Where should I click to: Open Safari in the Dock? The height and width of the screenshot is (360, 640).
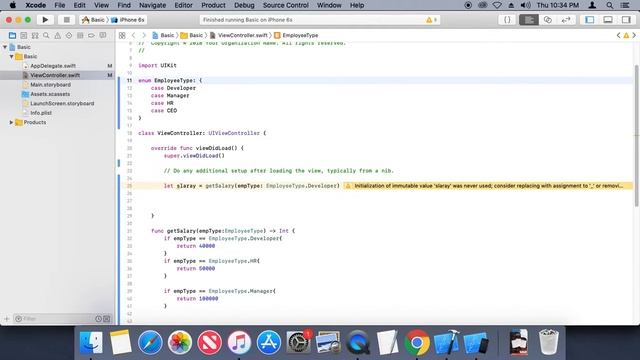pyautogui.click(x=150, y=342)
